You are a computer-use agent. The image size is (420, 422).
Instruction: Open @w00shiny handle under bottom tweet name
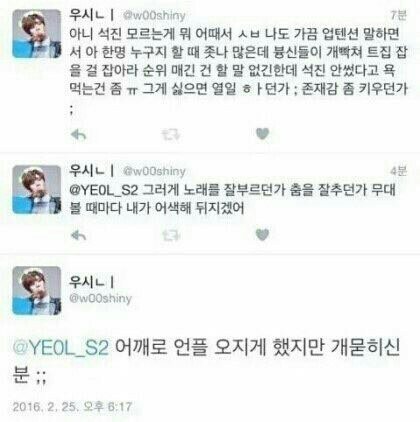pos(100,298)
